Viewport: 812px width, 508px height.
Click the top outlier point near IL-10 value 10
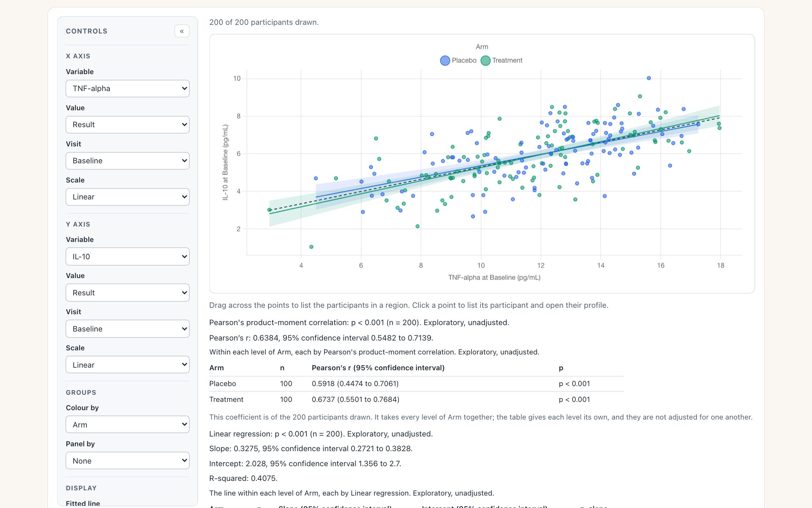(649, 78)
